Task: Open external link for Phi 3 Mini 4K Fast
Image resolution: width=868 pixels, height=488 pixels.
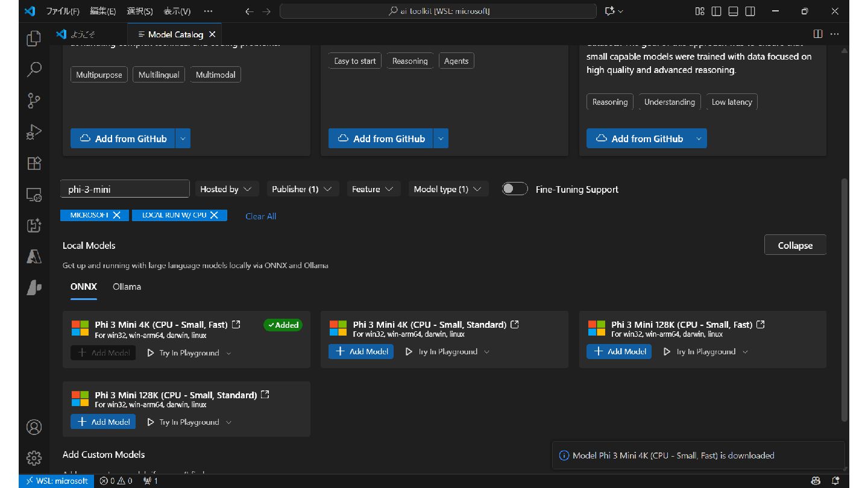Action: 236,324
